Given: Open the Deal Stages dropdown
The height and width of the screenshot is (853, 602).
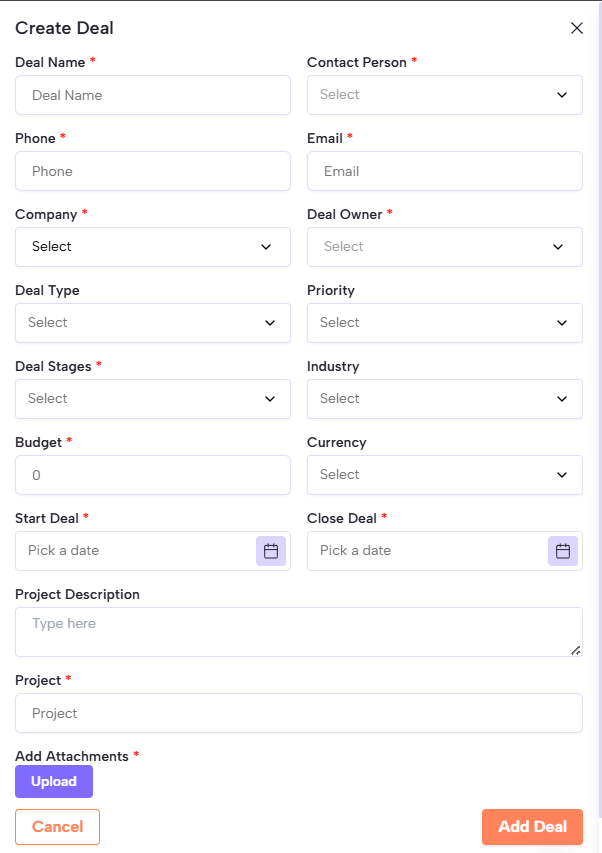Looking at the screenshot, I should point(152,399).
